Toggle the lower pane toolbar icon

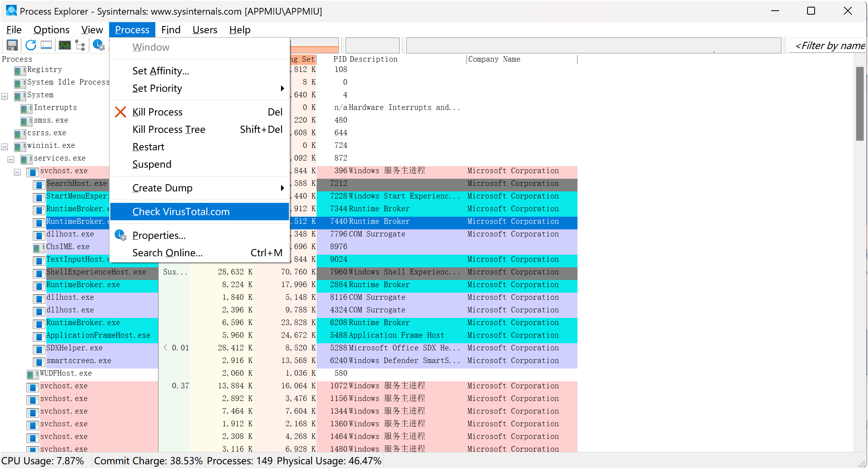click(46, 45)
